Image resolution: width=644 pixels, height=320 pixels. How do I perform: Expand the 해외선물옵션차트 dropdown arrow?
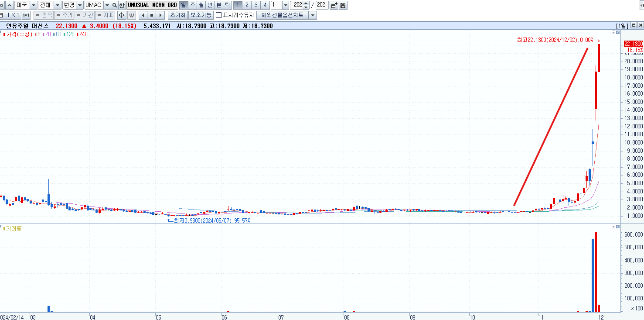pyautogui.click(x=312, y=15)
